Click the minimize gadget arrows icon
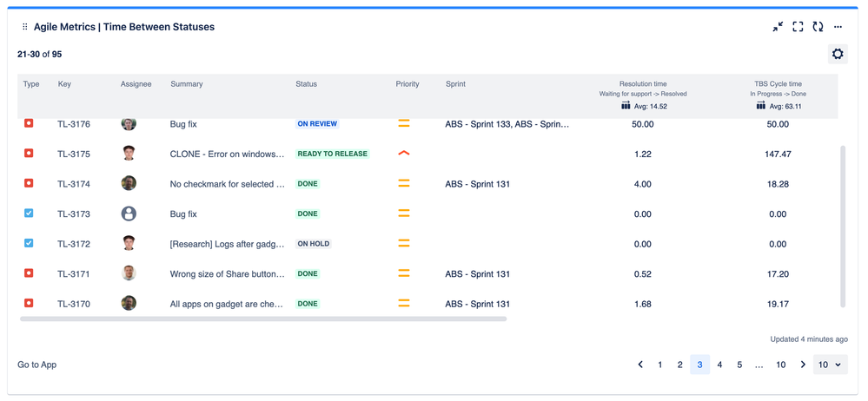Screen dimensions: 868x401 coord(778,27)
